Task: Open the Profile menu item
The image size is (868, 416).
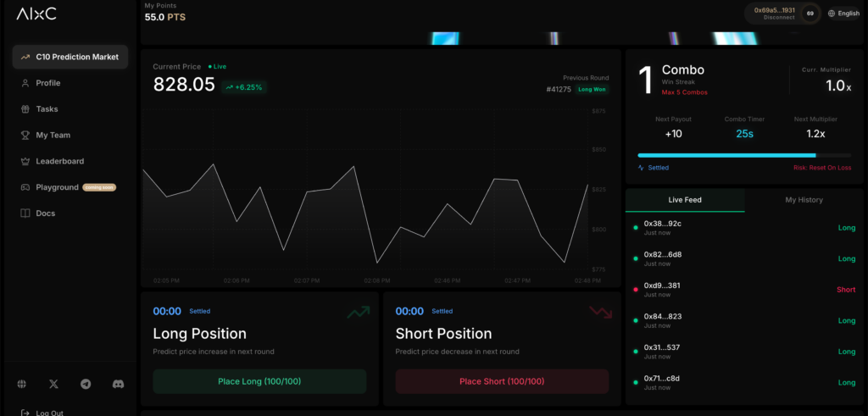Action: (x=47, y=83)
